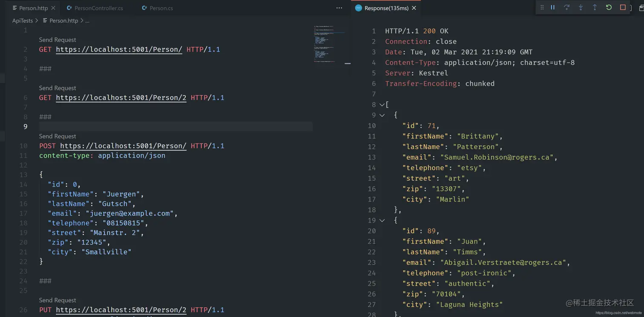
Task: Close the Person.http tab
Action: (53, 8)
